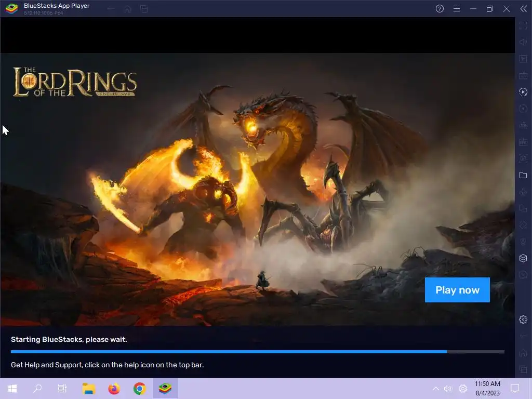Screen dimensions: 532x399
Task: Restore down the BlueStacks window
Action: [489, 9]
